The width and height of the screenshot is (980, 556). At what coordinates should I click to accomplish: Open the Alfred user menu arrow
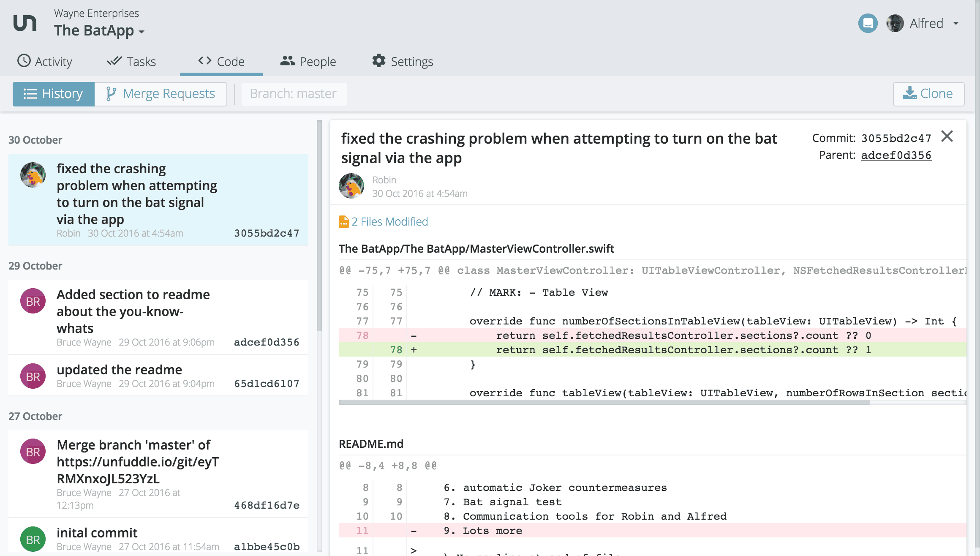coord(956,23)
